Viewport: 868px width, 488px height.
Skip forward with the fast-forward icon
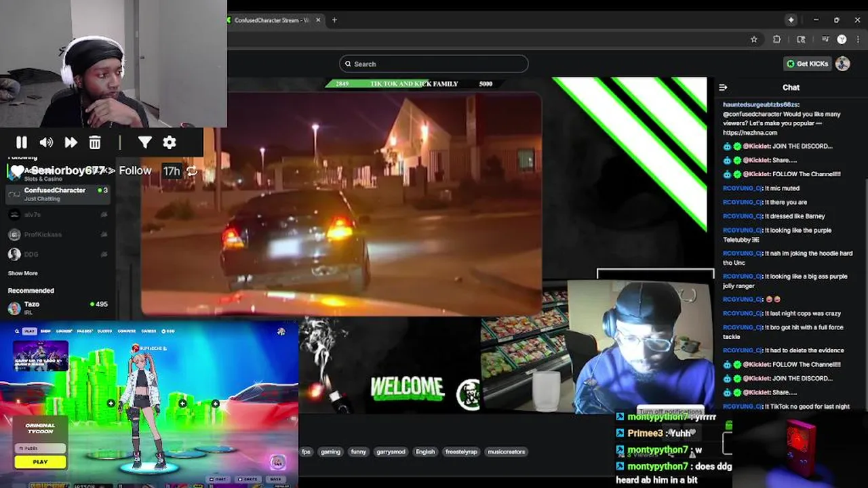(71, 142)
